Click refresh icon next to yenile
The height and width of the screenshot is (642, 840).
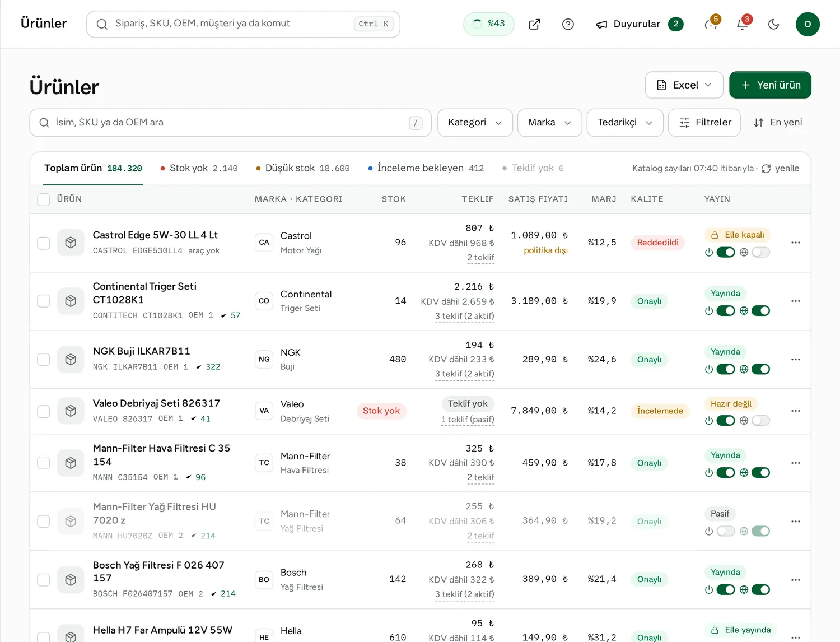click(766, 169)
